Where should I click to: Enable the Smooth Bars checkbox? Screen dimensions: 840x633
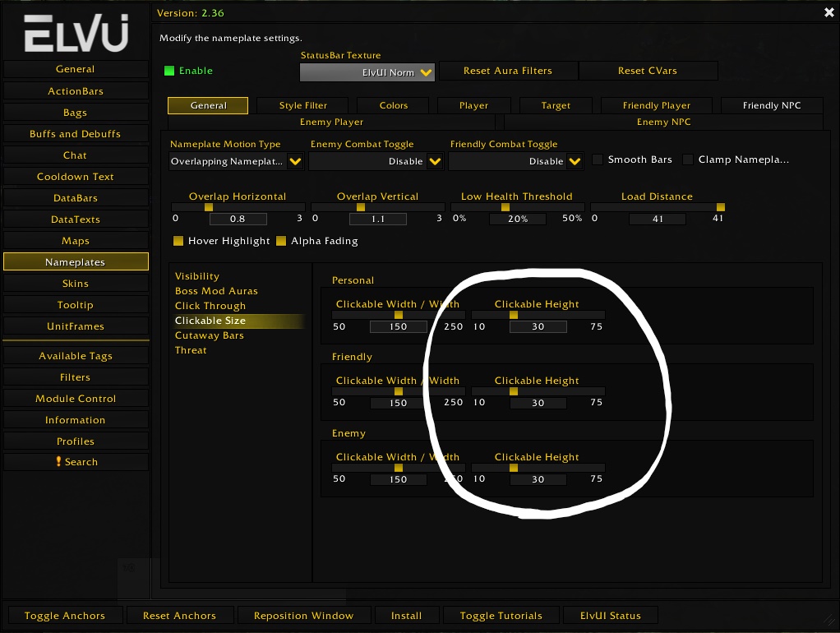tap(598, 159)
